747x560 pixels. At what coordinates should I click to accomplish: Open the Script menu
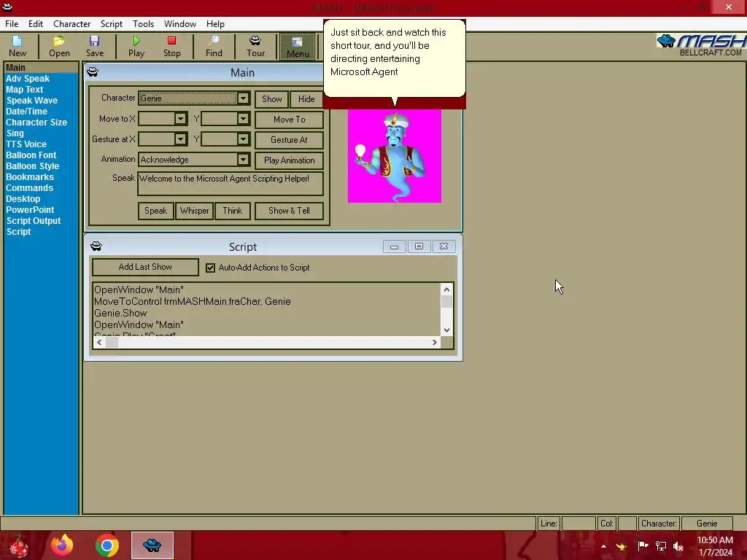pos(112,24)
